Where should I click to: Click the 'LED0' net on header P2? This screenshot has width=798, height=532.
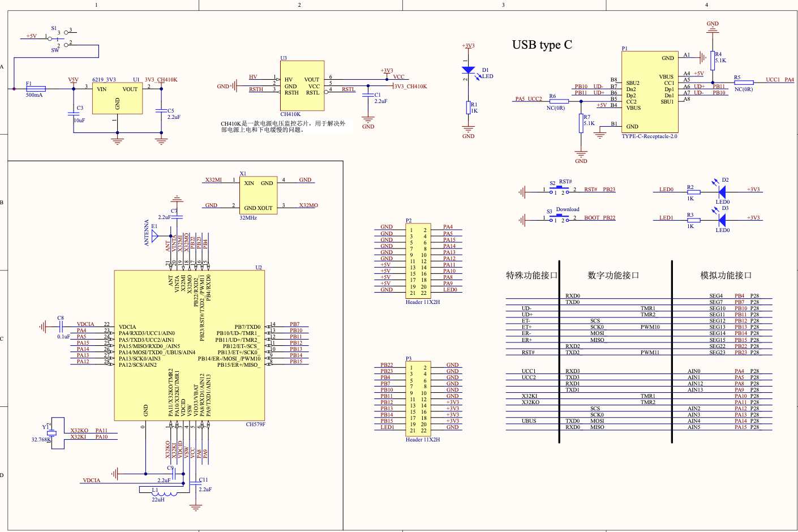click(x=450, y=290)
